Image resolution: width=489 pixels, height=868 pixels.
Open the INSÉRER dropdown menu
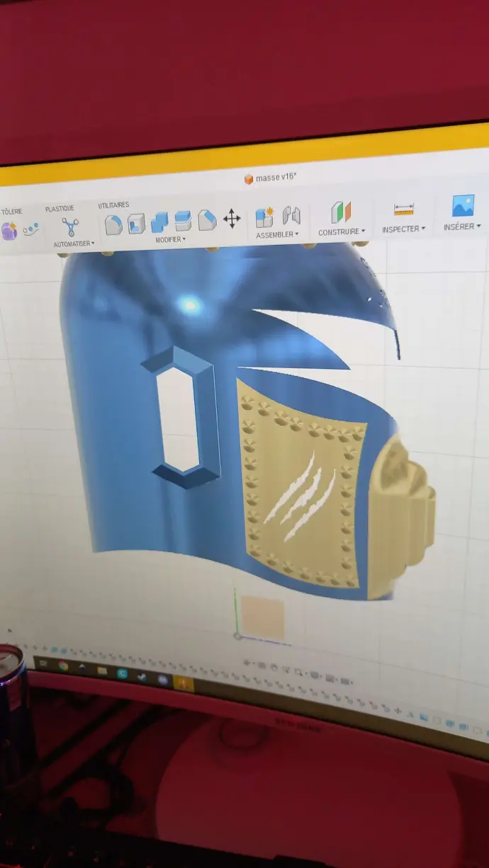point(462,227)
